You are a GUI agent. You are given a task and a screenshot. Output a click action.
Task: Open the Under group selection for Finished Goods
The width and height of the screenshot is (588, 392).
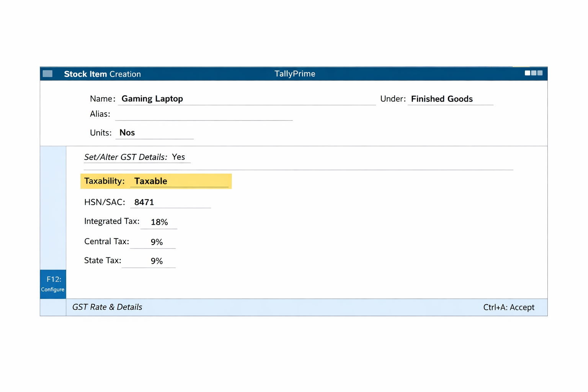click(x=441, y=99)
